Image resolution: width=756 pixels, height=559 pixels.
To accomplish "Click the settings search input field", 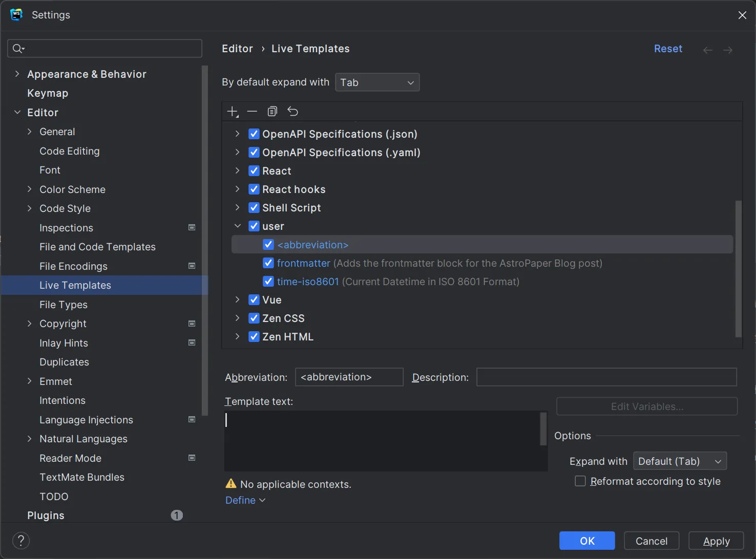I will coord(104,49).
